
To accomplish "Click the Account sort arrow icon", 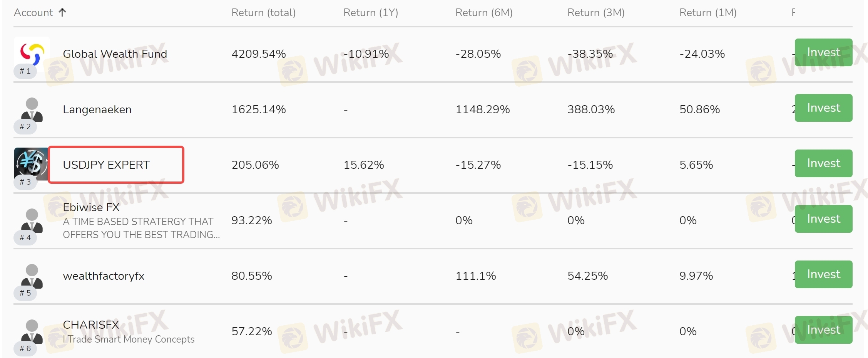I will [x=62, y=12].
